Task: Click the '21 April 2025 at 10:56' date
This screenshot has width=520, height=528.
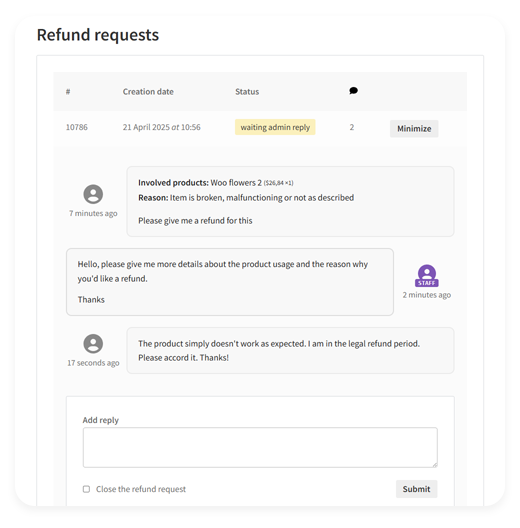Action: pos(162,127)
